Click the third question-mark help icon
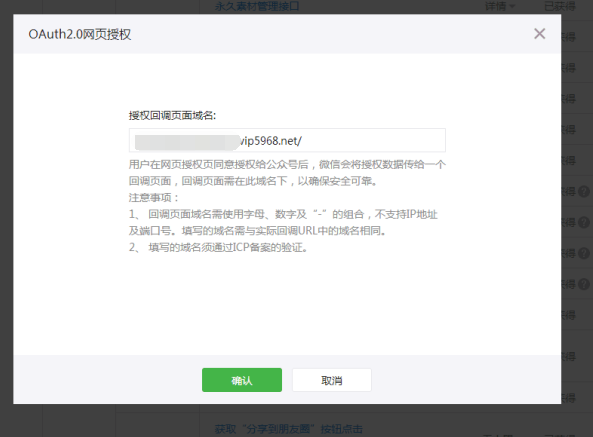Screen dimensions: 593x437 (584, 253)
